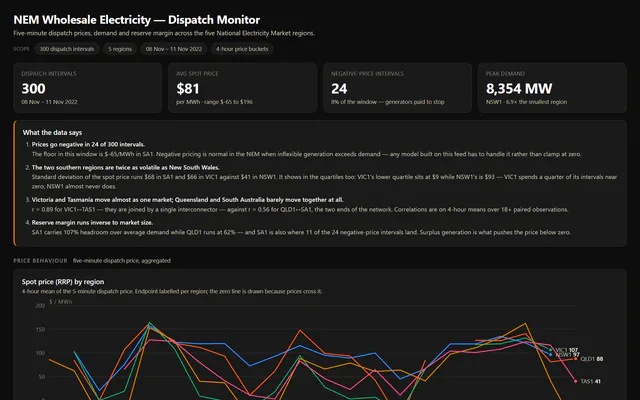Click the "SCOPE" label
This screenshot has width=640, height=400.
point(21,49)
